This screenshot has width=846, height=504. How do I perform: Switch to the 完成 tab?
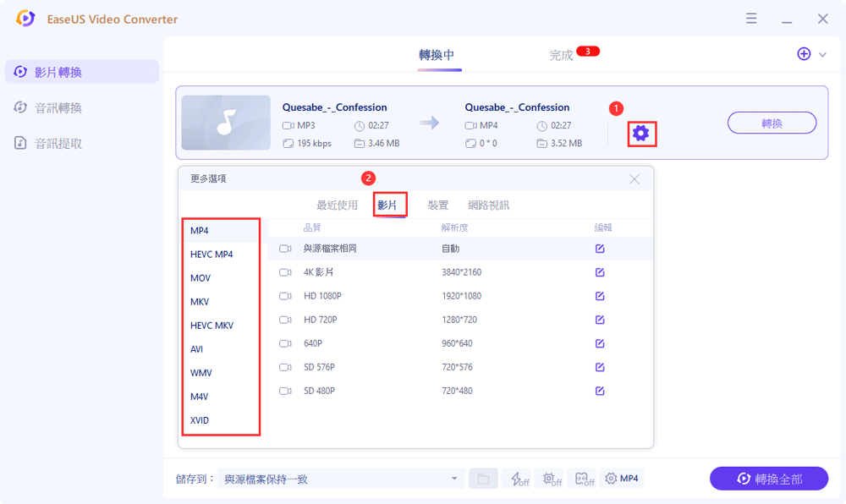click(561, 55)
